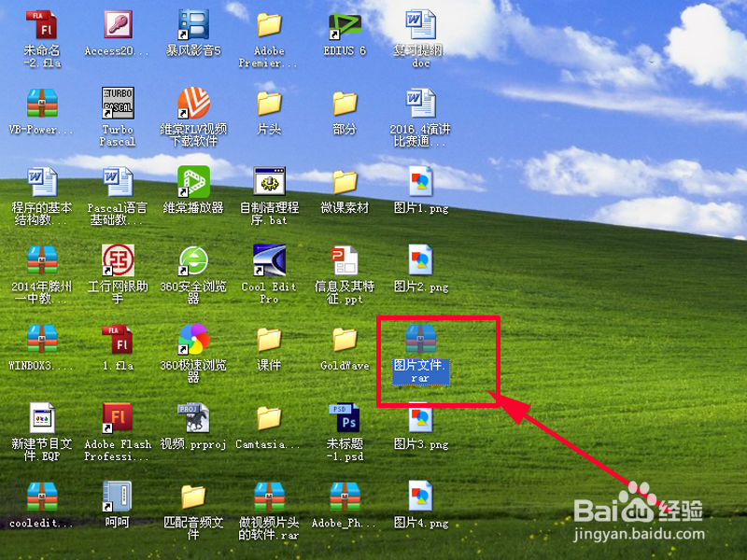
Task: Select the 维棠FLV视频下载软件 shortcut
Action: (x=193, y=103)
